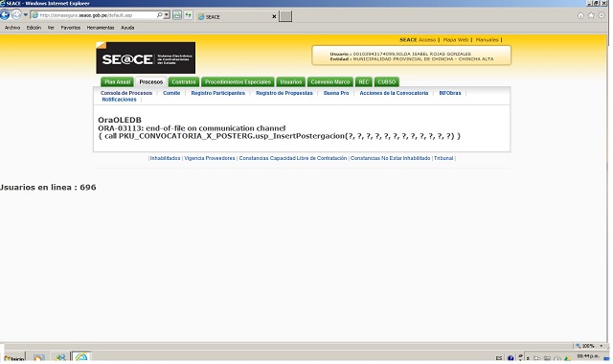Screen dimensions: 613x364
Task: Open Constancias Capacidad Libre de Contratación link
Action: click(x=293, y=158)
